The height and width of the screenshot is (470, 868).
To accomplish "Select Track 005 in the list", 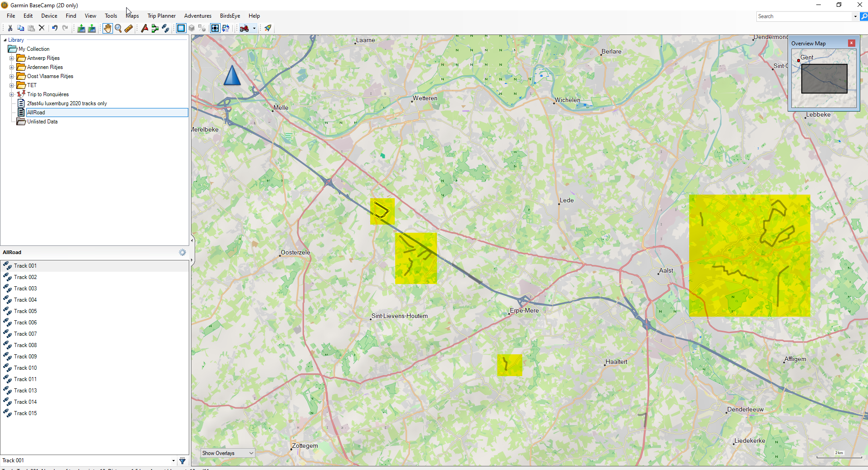I will click(x=94, y=311).
